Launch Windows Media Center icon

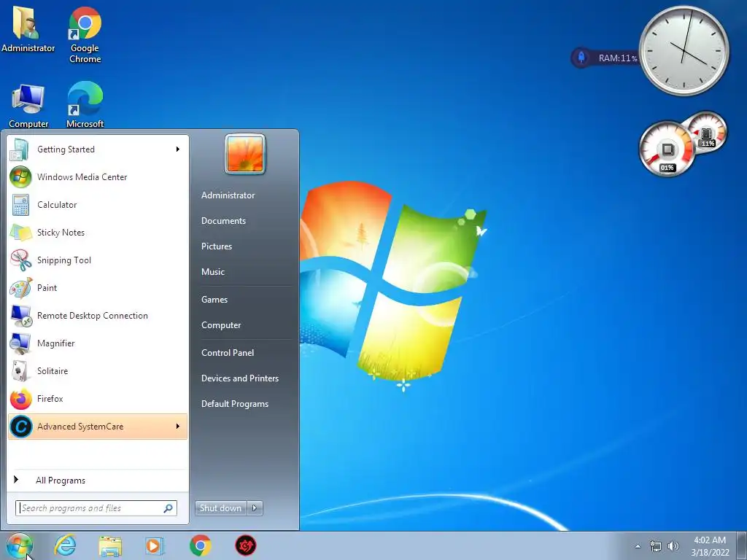click(20, 177)
